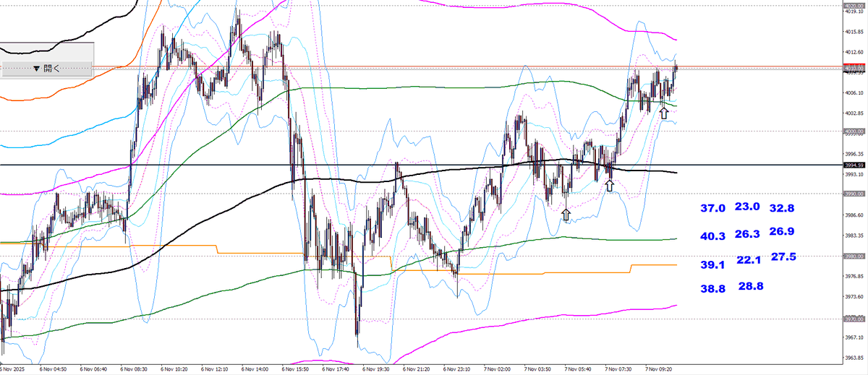Click the 6 Nov 14:00 time label

(255, 368)
